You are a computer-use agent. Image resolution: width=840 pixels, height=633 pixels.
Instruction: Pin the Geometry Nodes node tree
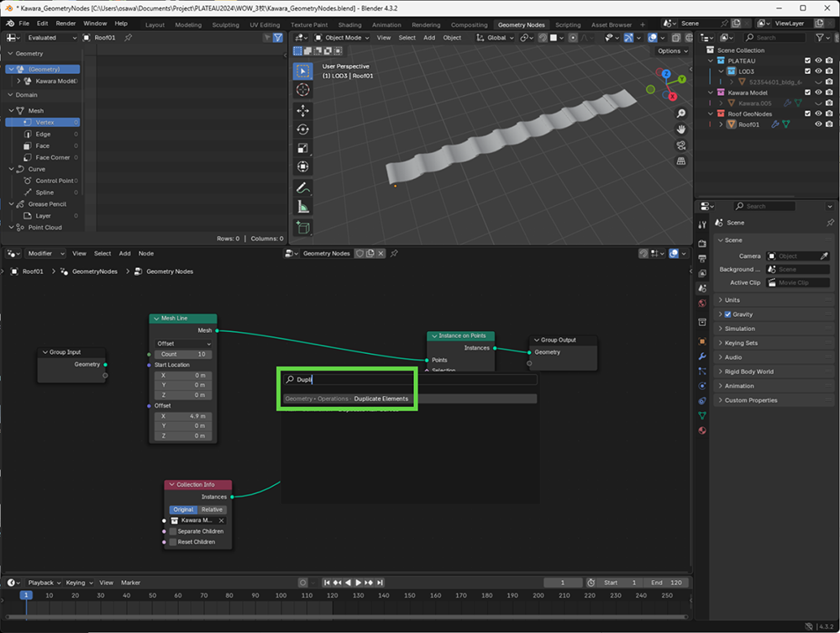click(394, 254)
